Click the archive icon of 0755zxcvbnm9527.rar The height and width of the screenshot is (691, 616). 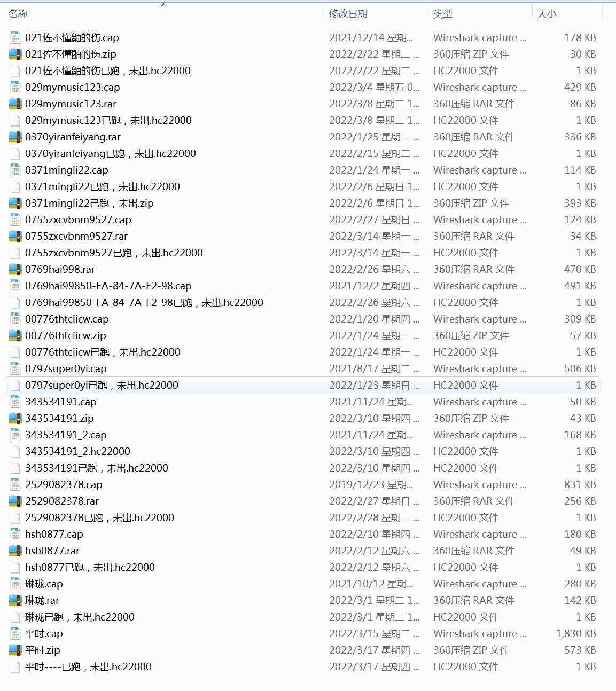click(x=15, y=236)
